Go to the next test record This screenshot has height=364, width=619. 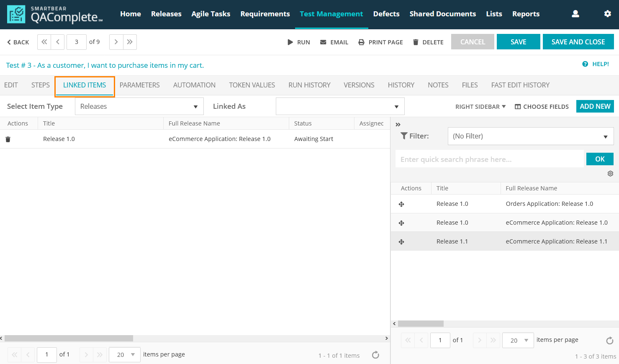click(x=116, y=42)
